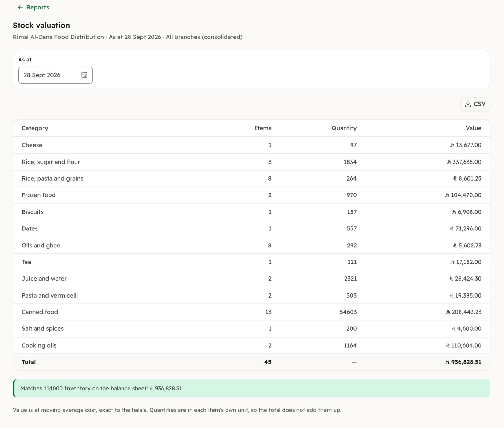Click the balance sheet match notice

tap(251, 388)
